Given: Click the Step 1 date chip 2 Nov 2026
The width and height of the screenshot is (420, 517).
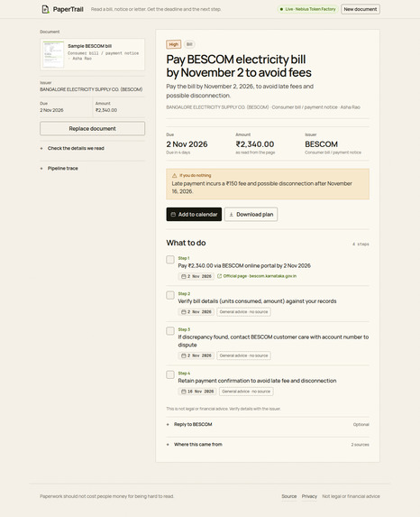Looking at the screenshot, I should click(196, 276).
